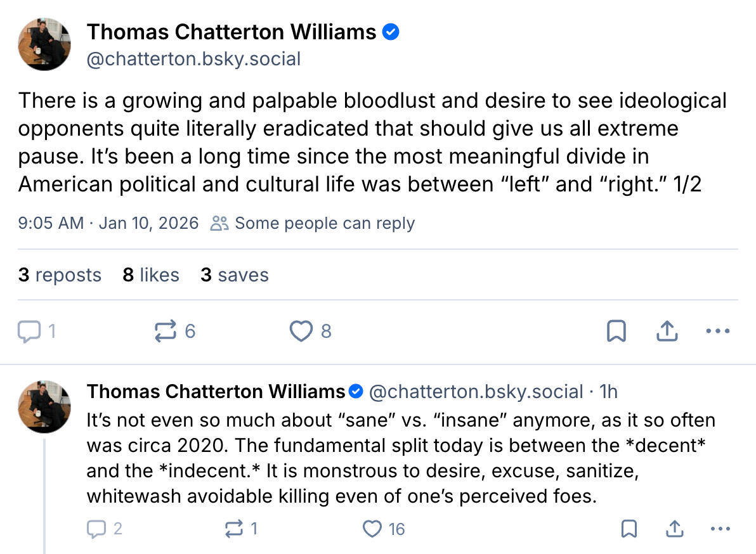Repost the main post via repost icon
This screenshot has height=554, width=756.
coord(166,331)
